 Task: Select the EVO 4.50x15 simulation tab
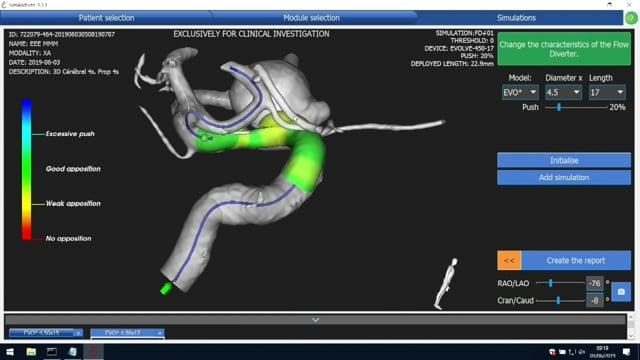[x=42, y=333]
